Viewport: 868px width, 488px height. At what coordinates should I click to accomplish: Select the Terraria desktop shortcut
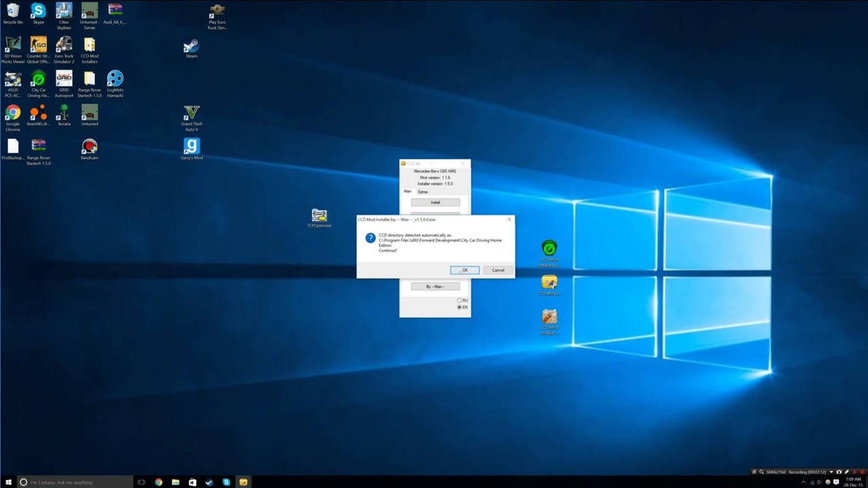click(x=64, y=115)
